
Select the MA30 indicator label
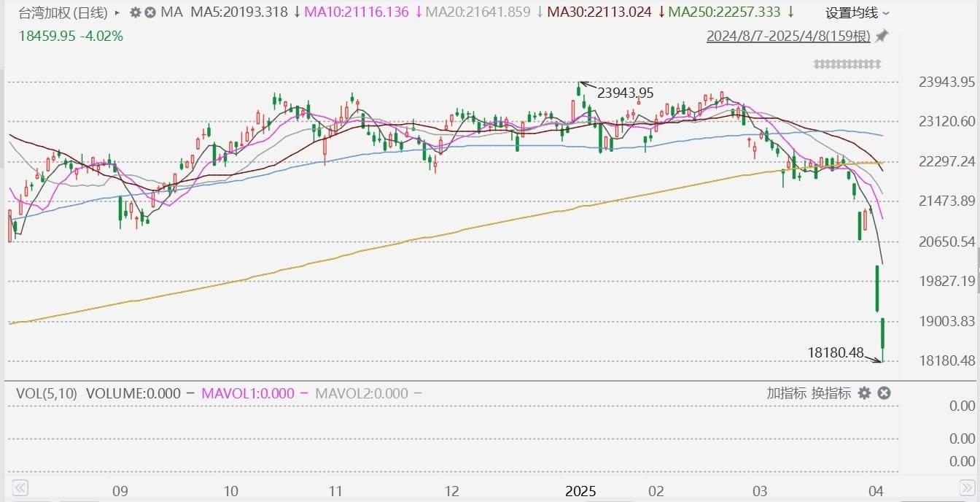click(x=599, y=12)
